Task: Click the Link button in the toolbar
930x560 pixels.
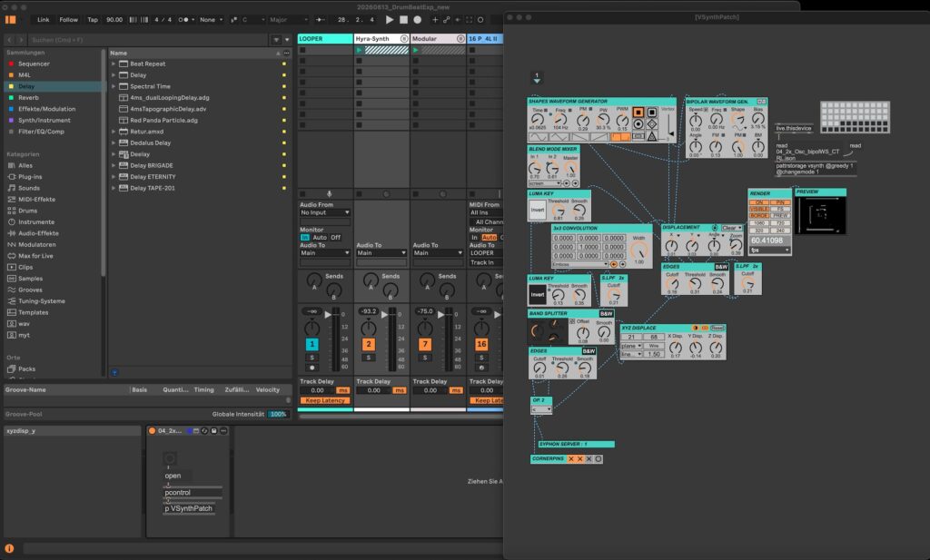Action: click(x=44, y=20)
